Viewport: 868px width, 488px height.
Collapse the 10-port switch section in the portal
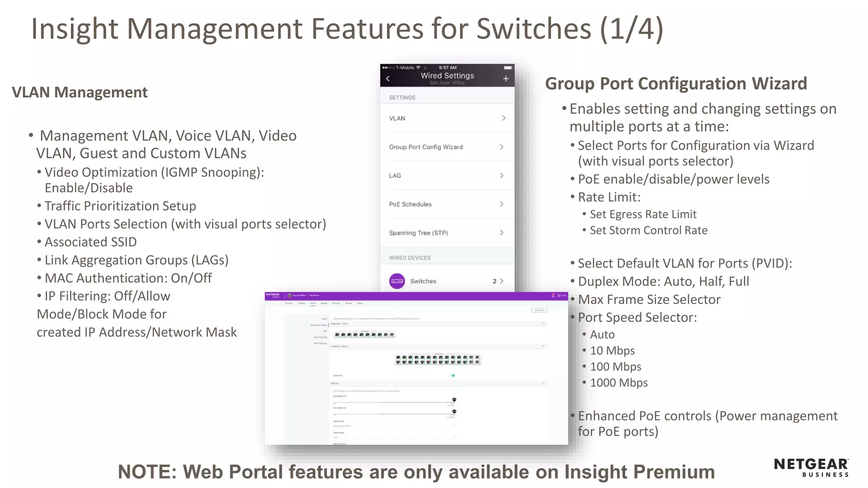coord(543,323)
